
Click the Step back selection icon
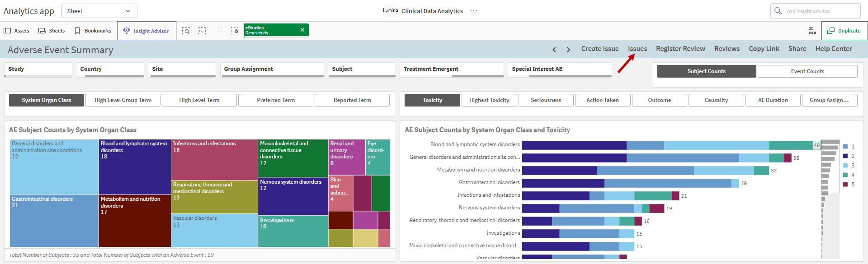pyautogui.click(x=202, y=31)
